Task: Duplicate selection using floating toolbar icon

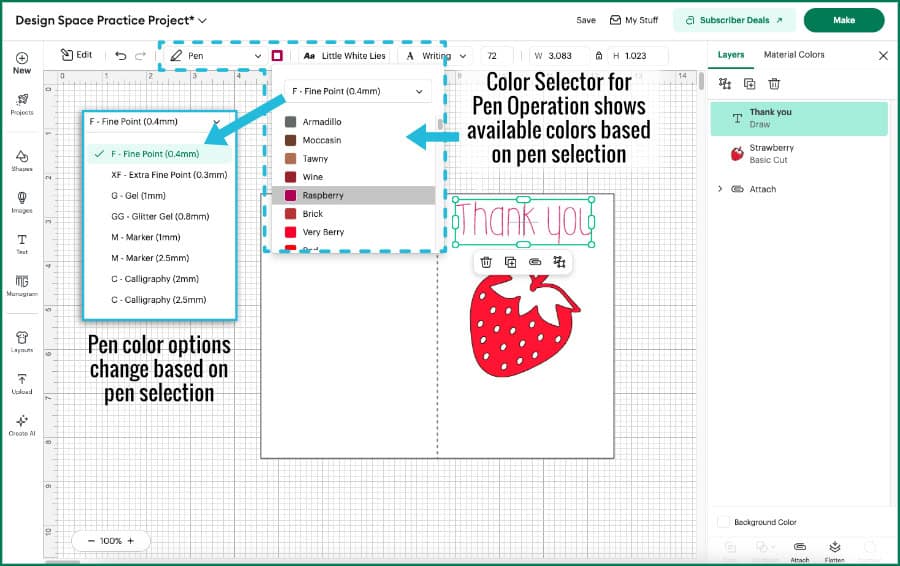Action: click(x=510, y=262)
